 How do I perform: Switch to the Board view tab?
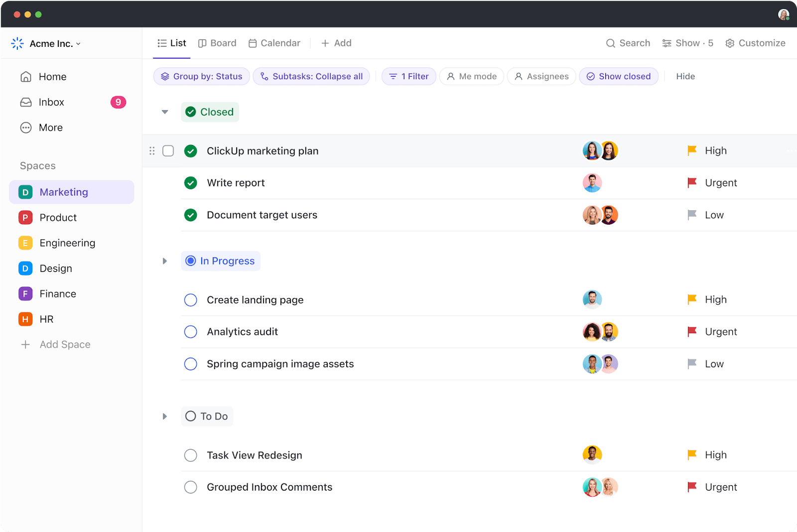217,43
